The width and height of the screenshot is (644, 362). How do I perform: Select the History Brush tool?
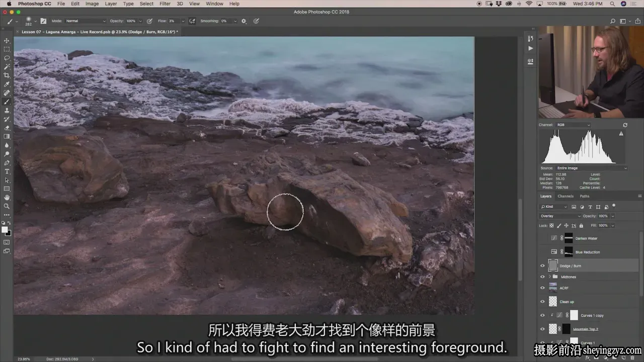pyautogui.click(x=7, y=119)
